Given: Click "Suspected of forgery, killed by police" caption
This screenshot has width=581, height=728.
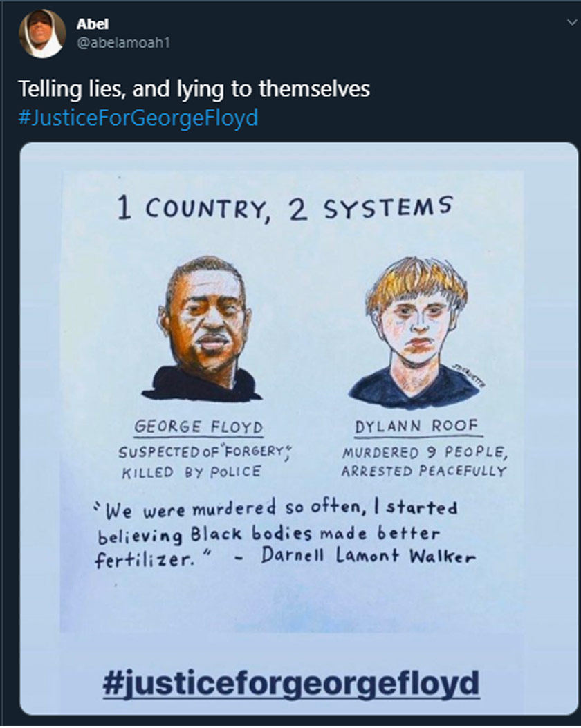Looking at the screenshot, I should 202,462.
